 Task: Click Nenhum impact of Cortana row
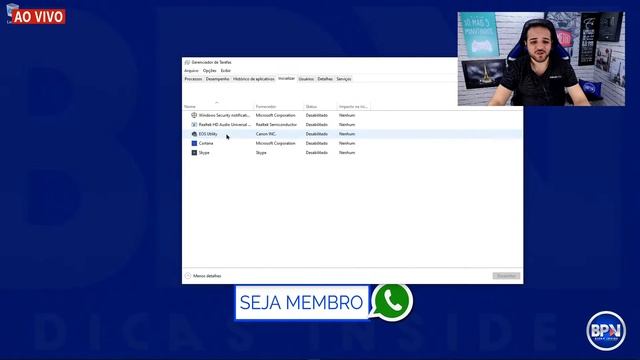[347, 143]
